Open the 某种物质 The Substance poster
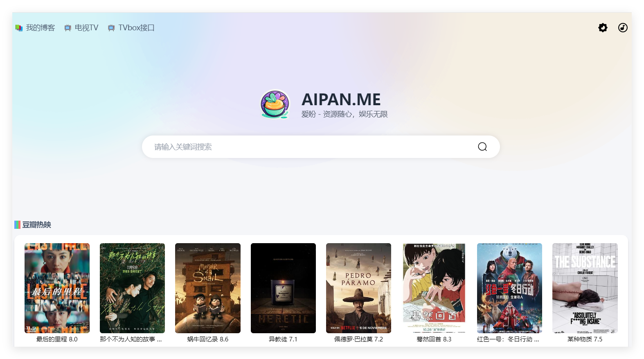 pos(585,288)
